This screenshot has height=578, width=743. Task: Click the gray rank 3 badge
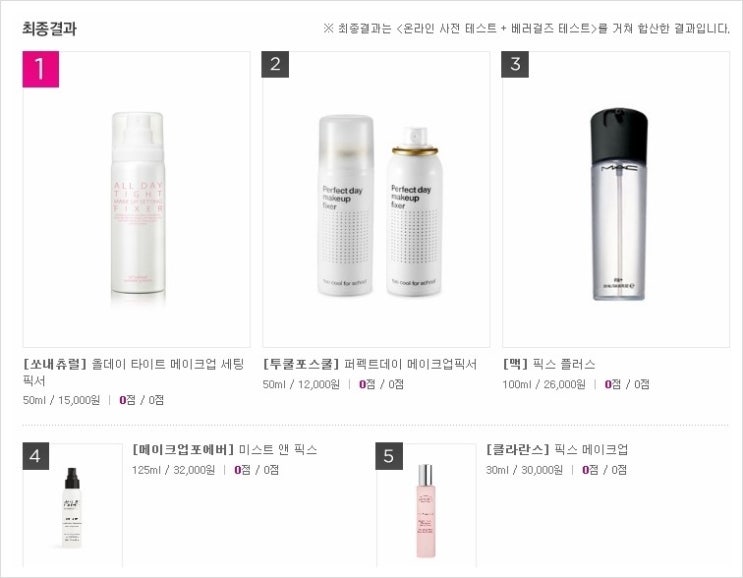tap(515, 64)
